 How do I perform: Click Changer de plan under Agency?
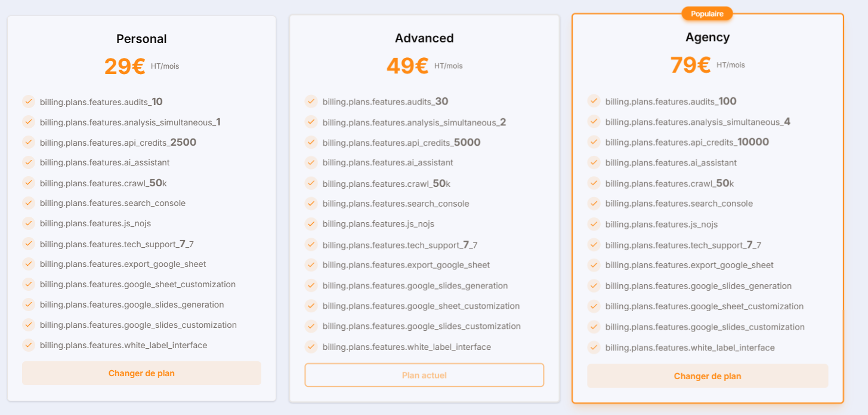[x=708, y=376]
